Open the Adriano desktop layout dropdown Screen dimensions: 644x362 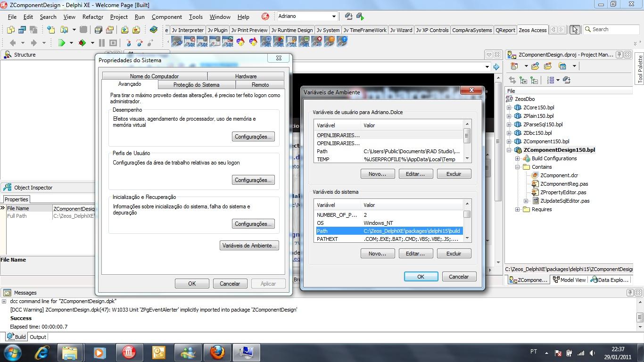tap(334, 16)
